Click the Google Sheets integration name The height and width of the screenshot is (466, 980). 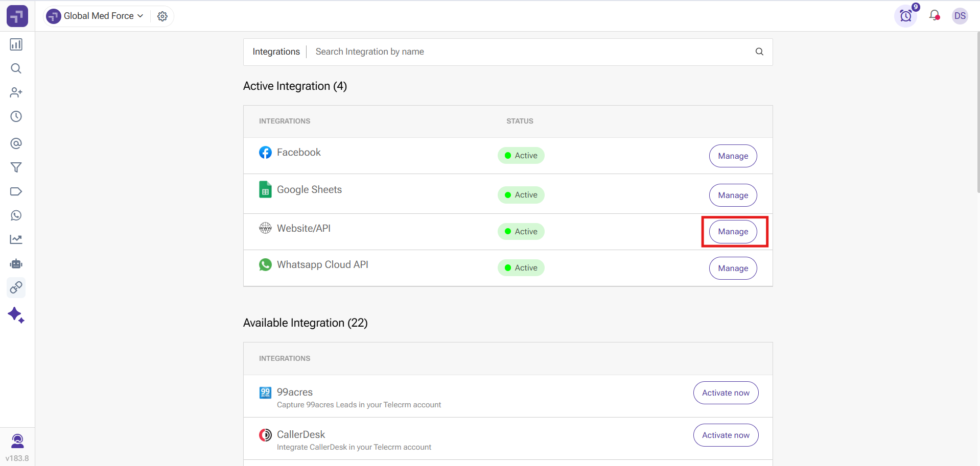coord(309,189)
